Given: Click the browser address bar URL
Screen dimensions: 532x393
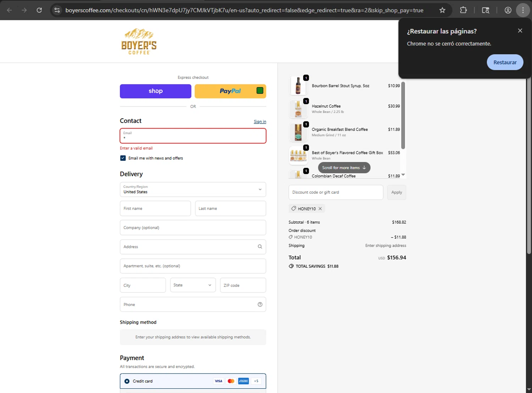Looking at the screenshot, I should (244, 10).
